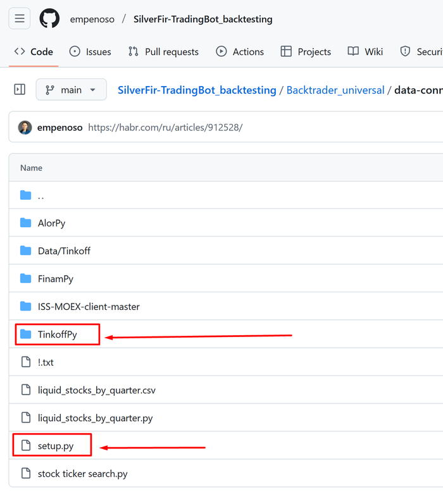The width and height of the screenshot is (443, 504).
Task: Click the FinamPy folder icon
Action: tap(25, 278)
